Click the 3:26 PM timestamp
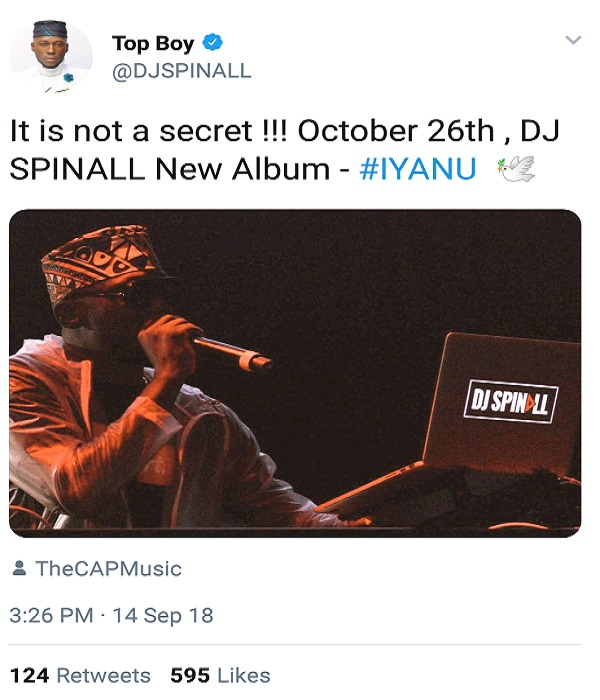This screenshot has width=600, height=700. pos(51,615)
